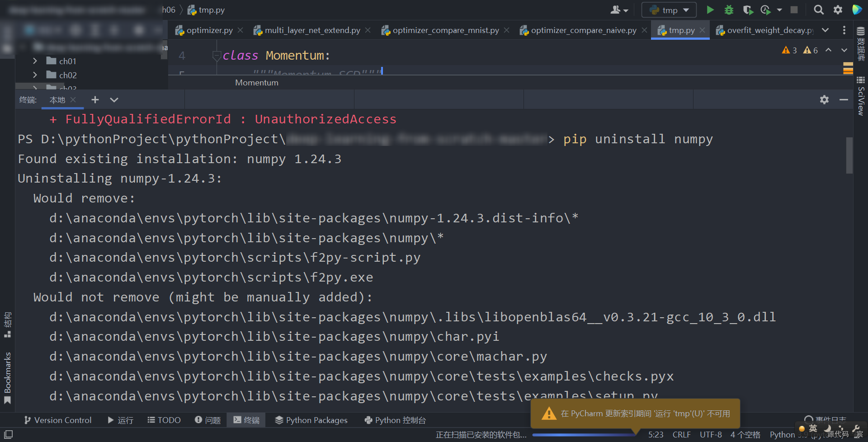Click the error stripe marks beside editor
This screenshot has width=868, height=442.
[x=848, y=68]
